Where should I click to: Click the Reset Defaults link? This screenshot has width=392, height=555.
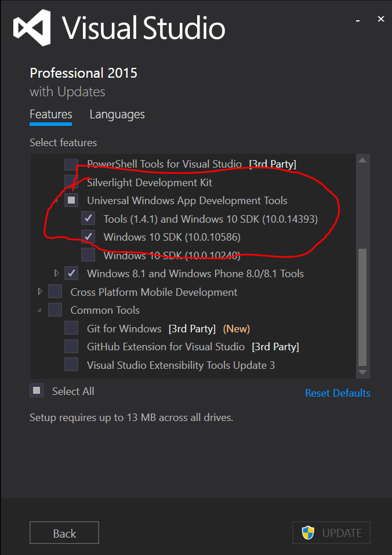click(x=337, y=393)
